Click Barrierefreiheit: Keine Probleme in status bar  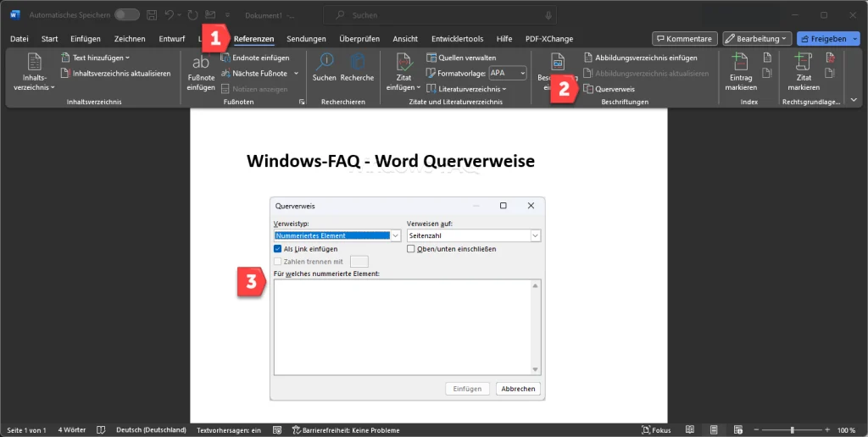pos(346,430)
